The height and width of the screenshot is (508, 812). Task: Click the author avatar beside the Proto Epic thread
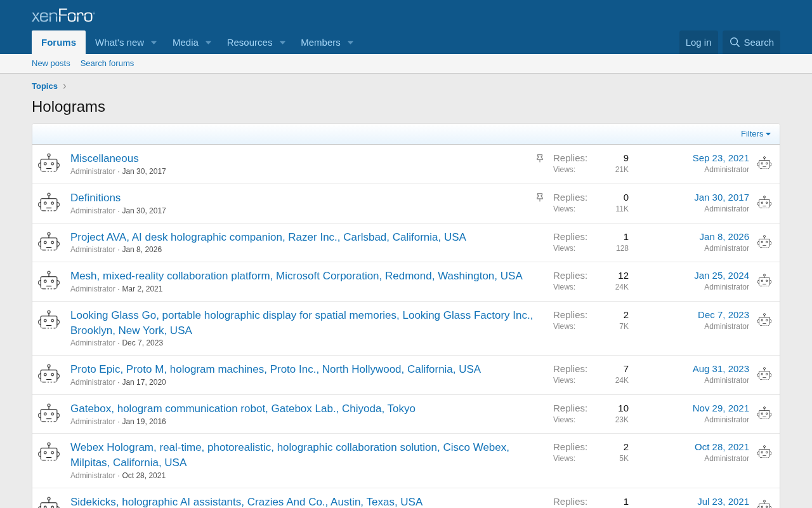coord(49,375)
